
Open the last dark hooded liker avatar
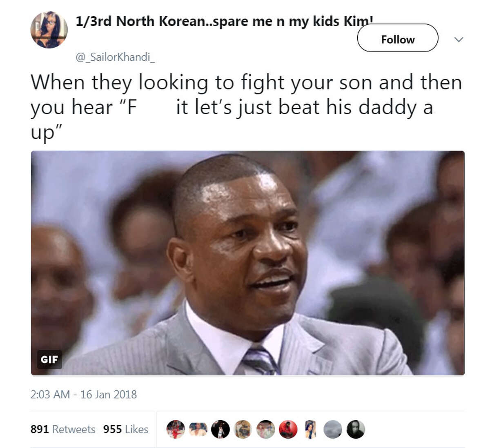pyautogui.click(x=356, y=429)
